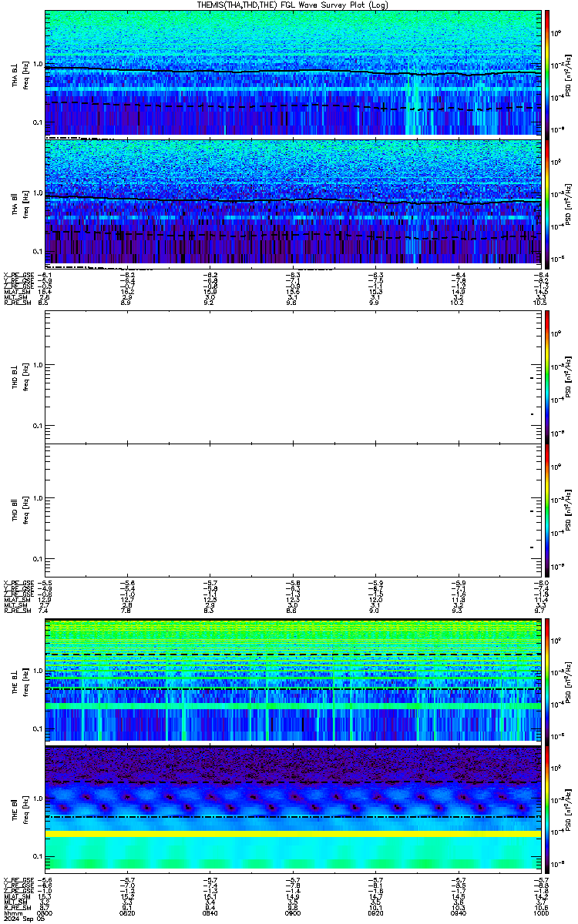Screen dimensions: 578x924
Task: Click the solid black line in THA BL panel
Action: click(x=294, y=71)
